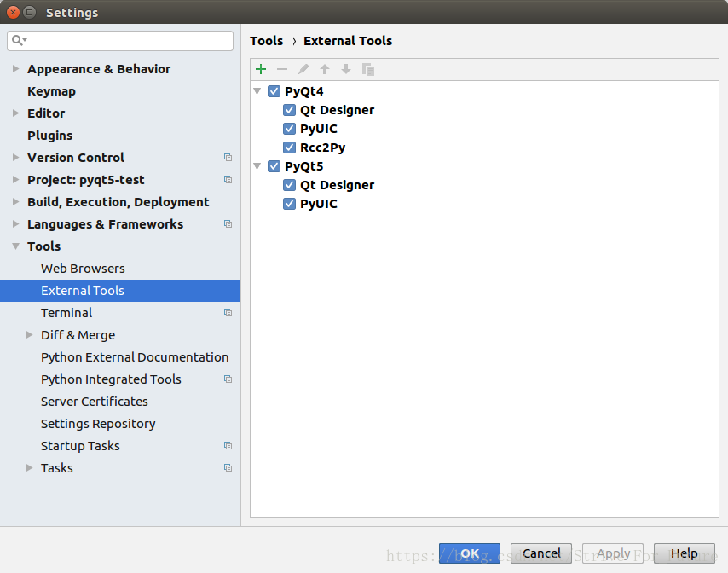Expand Project: pyqt5-test section arrow
Viewport: 728px width, 573px height.
tap(16, 179)
